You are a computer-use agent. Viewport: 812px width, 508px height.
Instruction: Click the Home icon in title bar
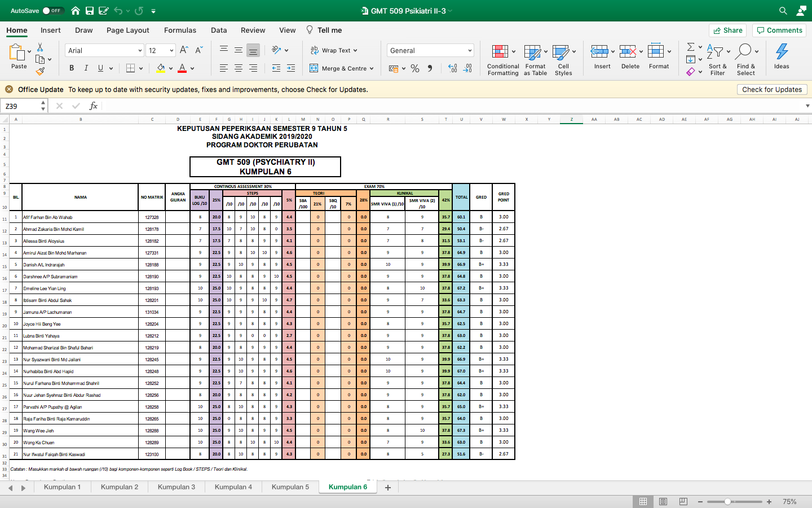pyautogui.click(x=76, y=11)
